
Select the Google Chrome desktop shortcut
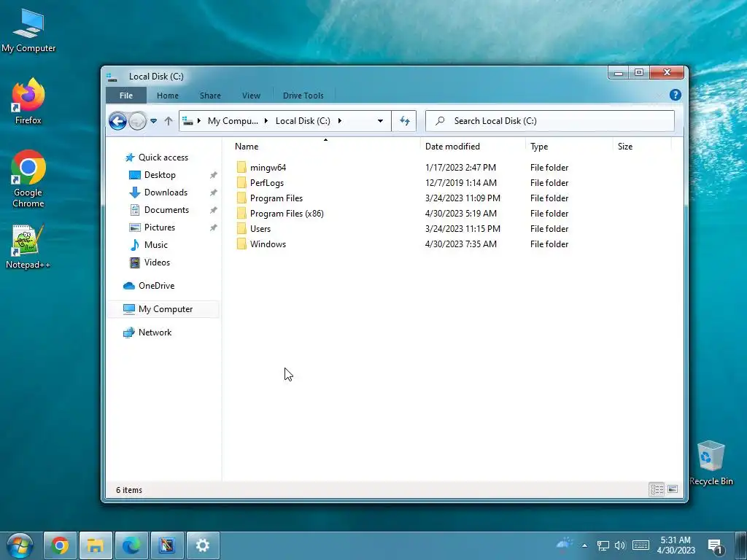28,179
